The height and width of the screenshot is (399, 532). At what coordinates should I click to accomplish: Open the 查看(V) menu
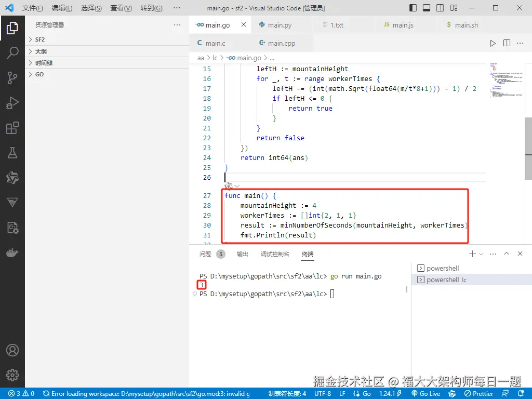(121, 8)
